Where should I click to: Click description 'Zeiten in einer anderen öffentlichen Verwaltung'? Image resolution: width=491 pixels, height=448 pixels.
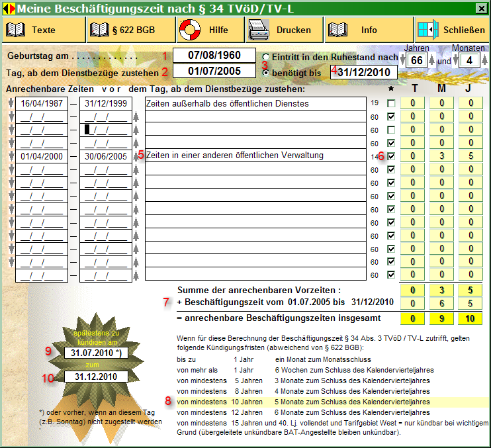click(255, 156)
